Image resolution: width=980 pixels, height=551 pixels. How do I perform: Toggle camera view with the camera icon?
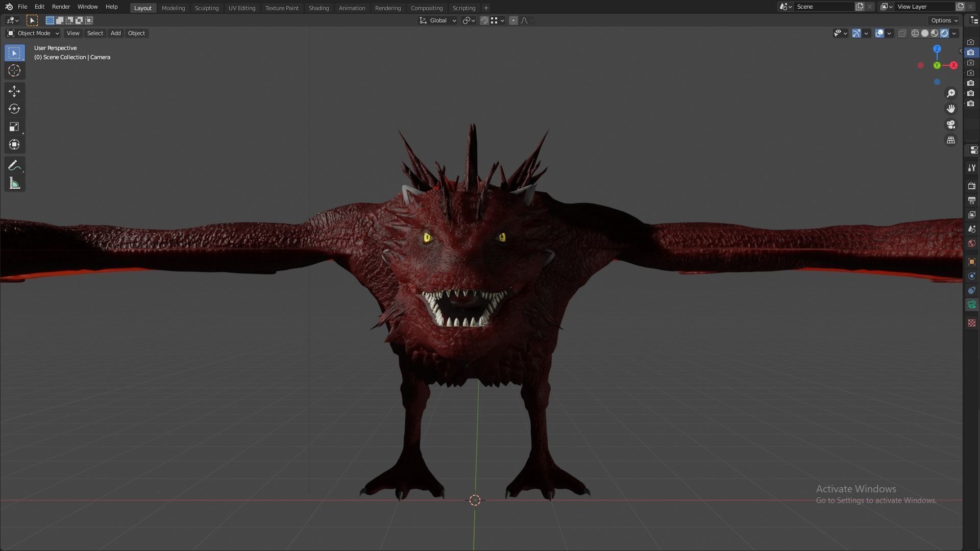(951, 124)
